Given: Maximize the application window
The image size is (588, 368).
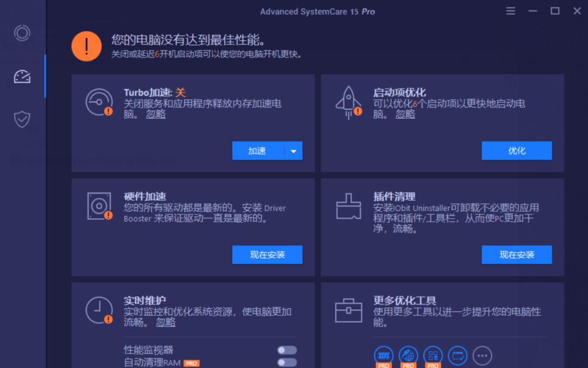Looking at the screenshot, I should (x=555, y=11).
